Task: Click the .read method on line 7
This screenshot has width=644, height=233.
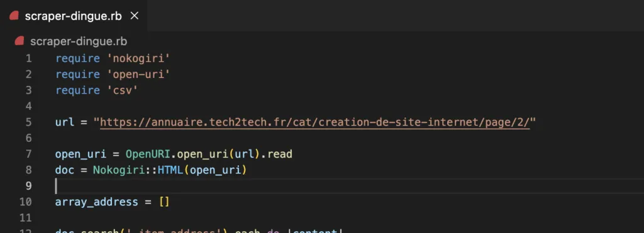Action: 277,154
